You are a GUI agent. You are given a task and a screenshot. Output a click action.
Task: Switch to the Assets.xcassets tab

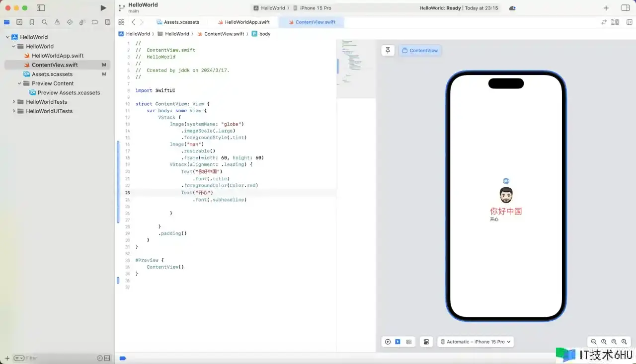pos(181,22)
